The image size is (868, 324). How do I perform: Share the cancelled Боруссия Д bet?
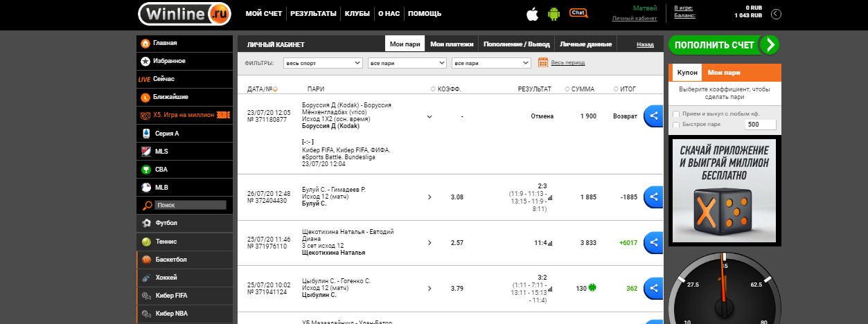(x=653, y=116)
